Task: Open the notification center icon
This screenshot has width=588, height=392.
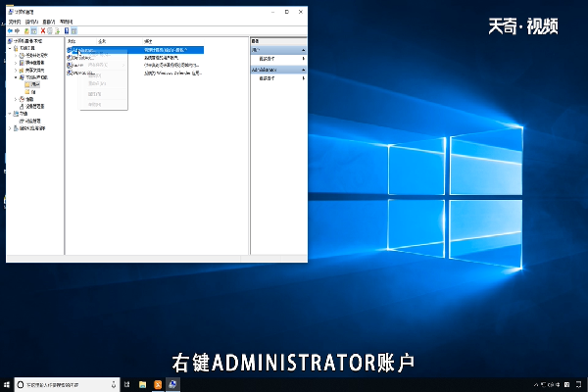Action: point(580,384)
